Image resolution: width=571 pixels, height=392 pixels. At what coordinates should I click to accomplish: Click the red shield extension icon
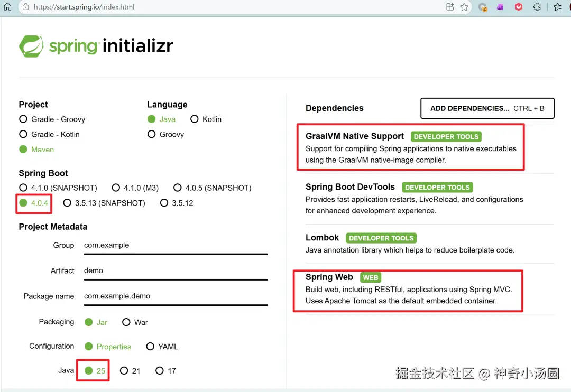coord(519,6)
